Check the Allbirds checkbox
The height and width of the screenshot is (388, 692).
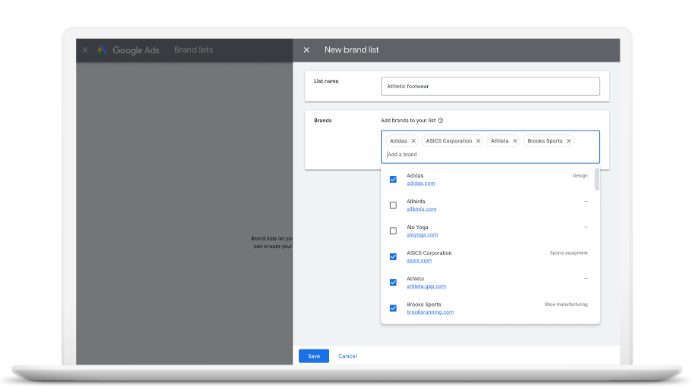click(x=393, y=205)
